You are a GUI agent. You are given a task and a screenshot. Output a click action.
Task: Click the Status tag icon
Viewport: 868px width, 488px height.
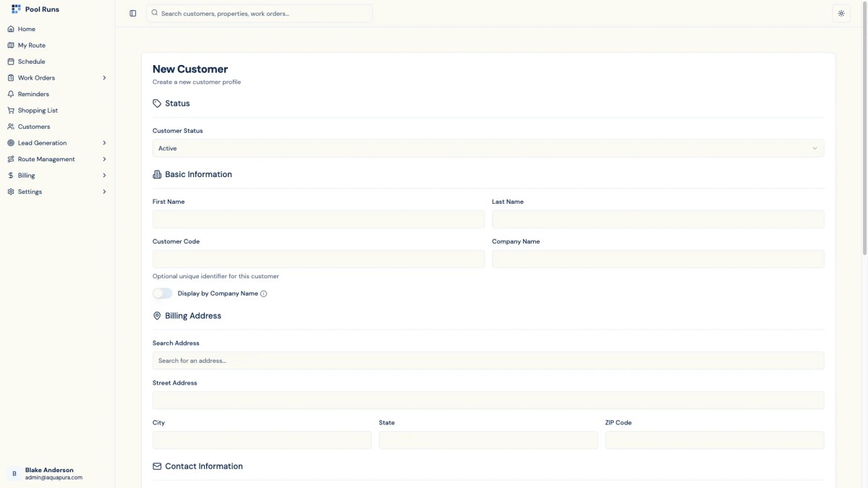point(157,103)
